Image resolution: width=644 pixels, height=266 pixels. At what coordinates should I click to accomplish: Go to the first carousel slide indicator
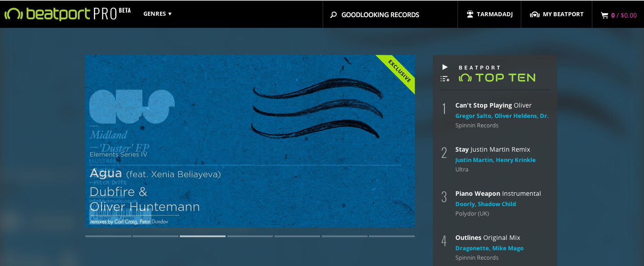108,236
